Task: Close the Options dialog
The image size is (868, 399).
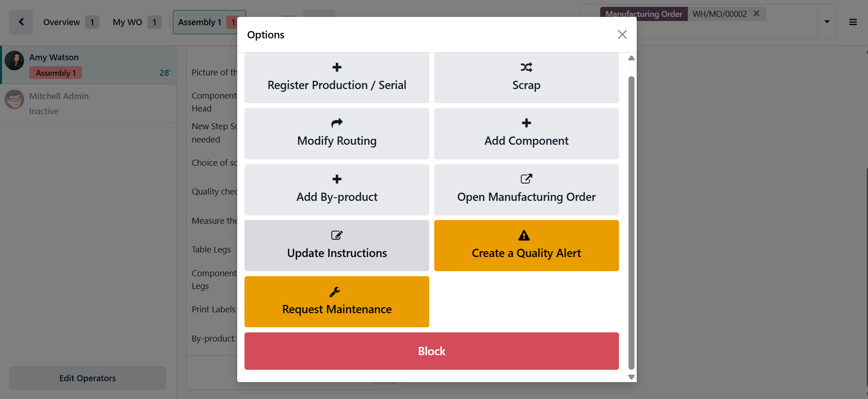Action: pyautogui.click(x=622, y=35)
